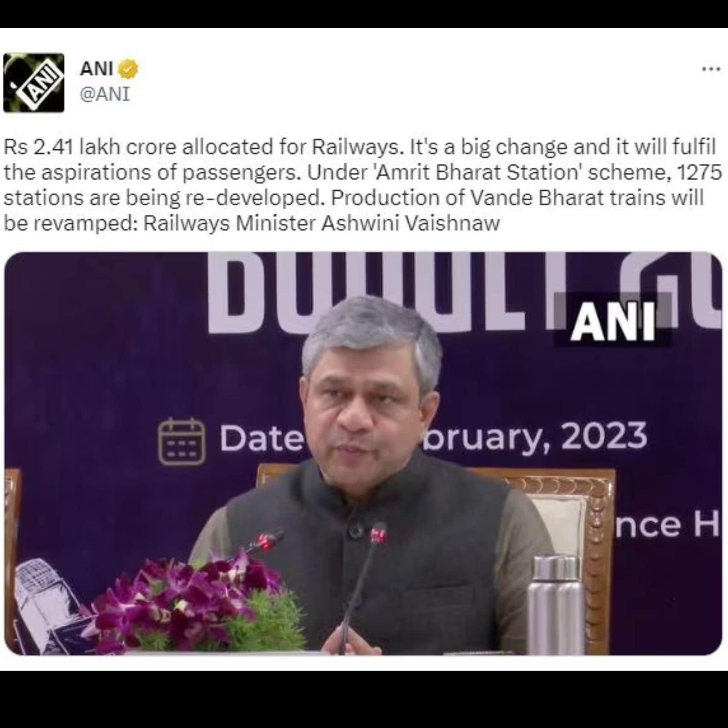Open the ANI profile avatar
Screen dimensions: 728x728
coord(34,83)
